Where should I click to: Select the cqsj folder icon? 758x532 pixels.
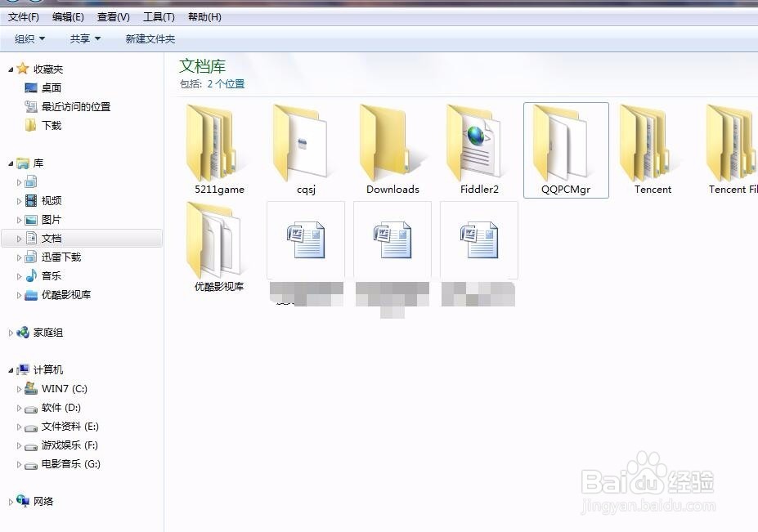[300, 142]
